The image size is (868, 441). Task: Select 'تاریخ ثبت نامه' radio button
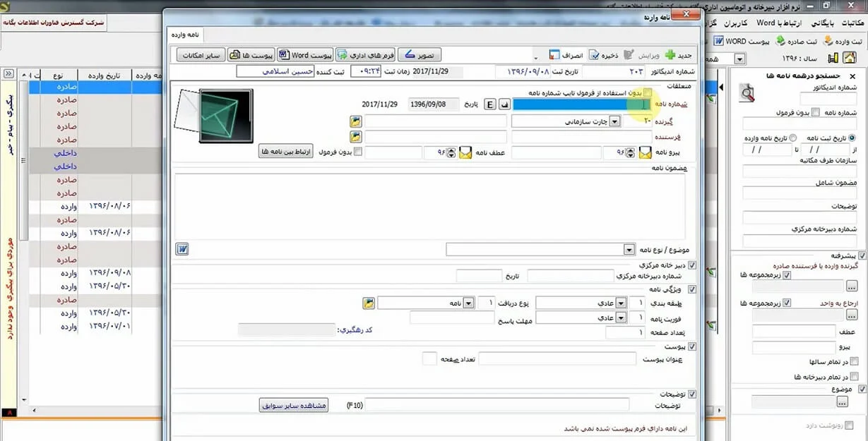pyautogui.click(x=851, y=138)
